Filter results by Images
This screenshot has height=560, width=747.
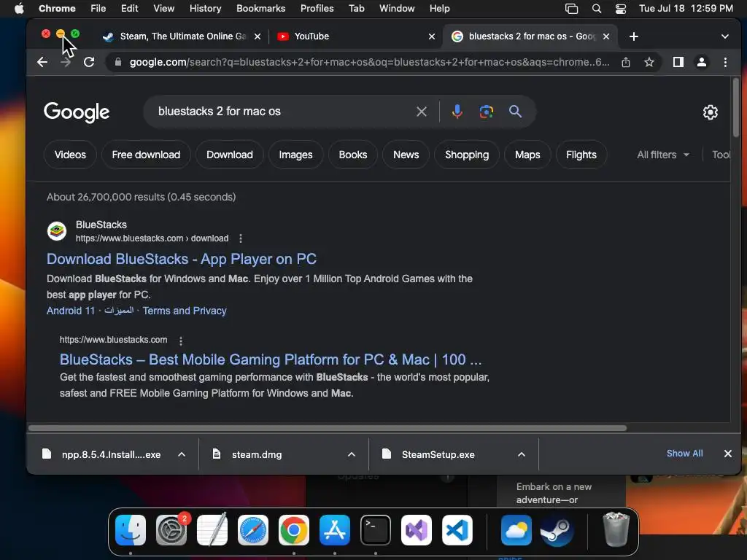(295, 155)
